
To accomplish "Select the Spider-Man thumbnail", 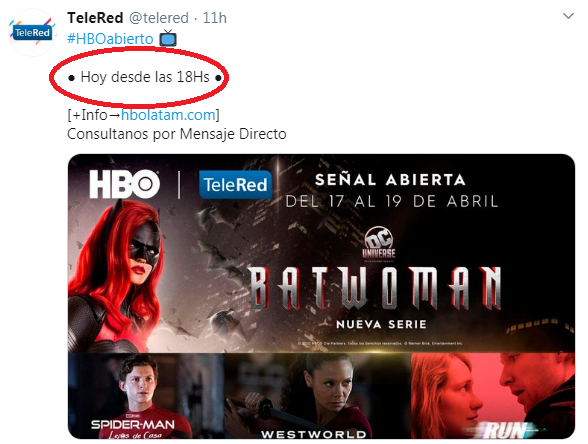I will click(x=146, y=396).
